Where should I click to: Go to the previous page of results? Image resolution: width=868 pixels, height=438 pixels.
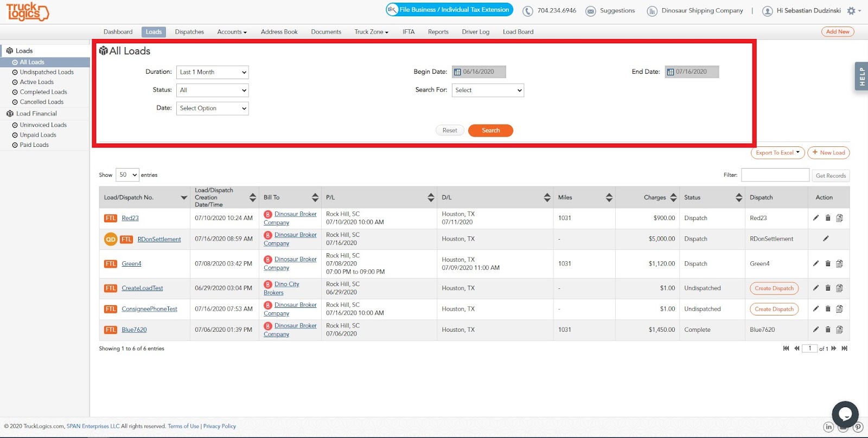coord(796,349)
